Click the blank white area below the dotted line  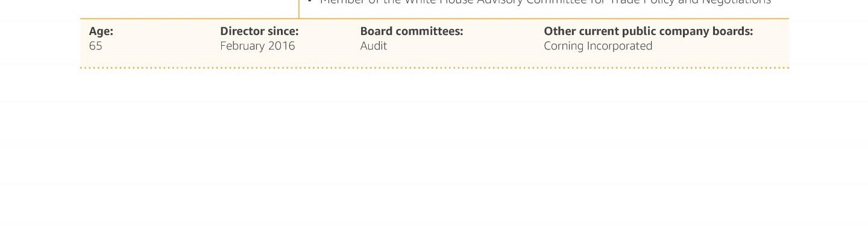tap(434, 148)
